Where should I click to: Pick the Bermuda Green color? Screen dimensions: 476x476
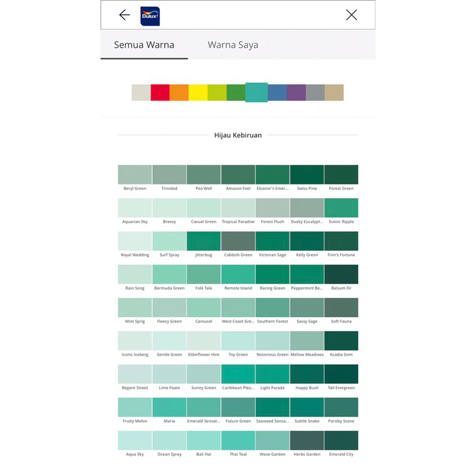170,275
